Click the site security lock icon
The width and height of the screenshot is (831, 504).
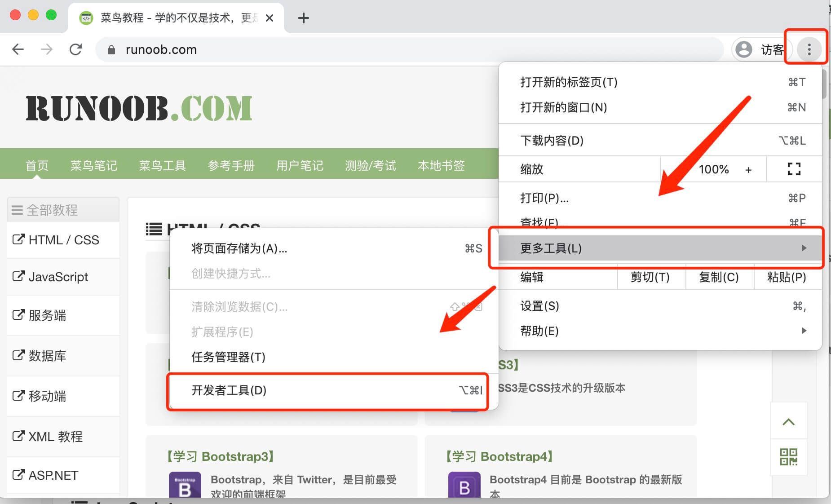pyautogui.click(x=111, y=49)
